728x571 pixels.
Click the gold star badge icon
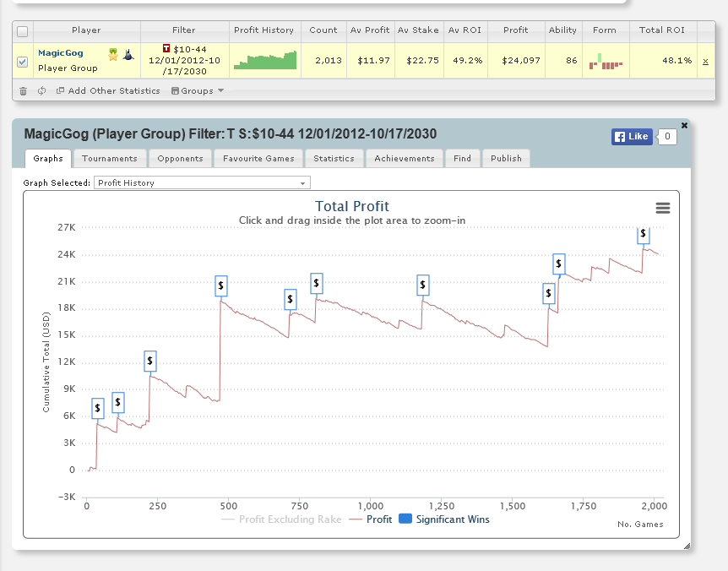tap(113, 55)
